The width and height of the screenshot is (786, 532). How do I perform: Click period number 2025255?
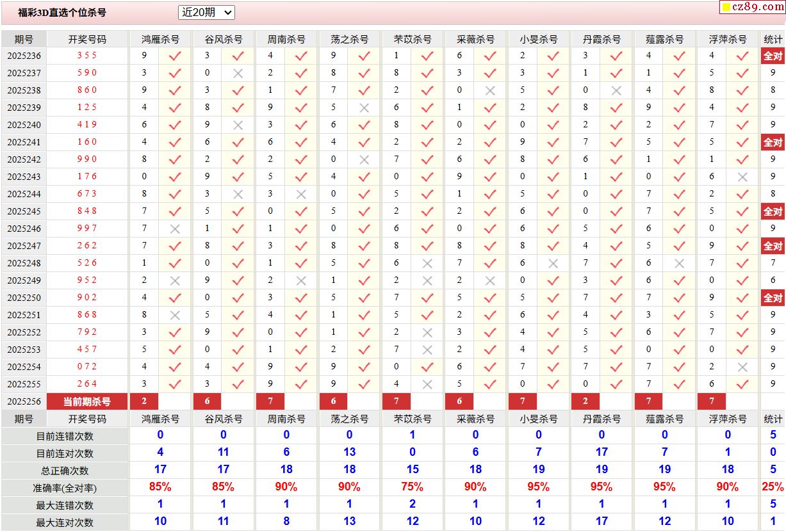point(24,384)
